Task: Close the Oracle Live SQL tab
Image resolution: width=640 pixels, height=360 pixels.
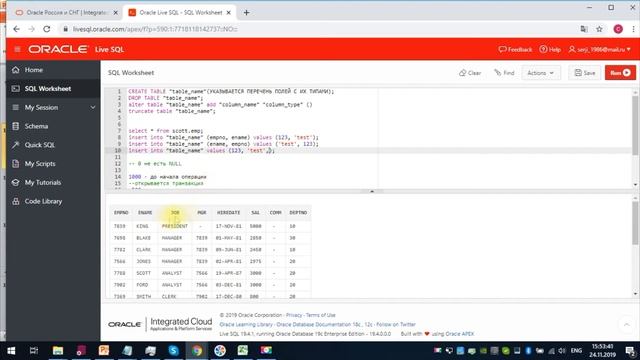Action: (x=229, y=13)
